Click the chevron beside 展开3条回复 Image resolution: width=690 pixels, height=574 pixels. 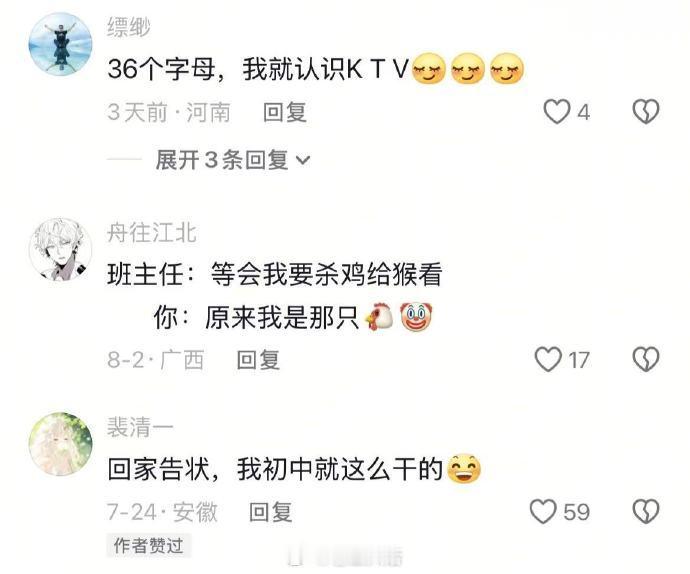(303, 160)
